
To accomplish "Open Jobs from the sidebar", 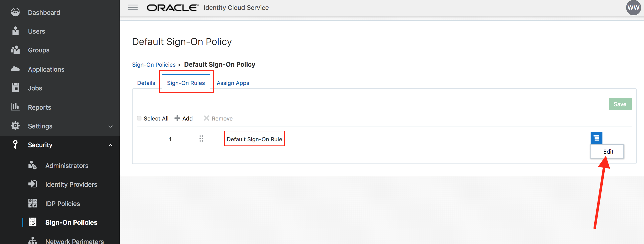I will [x=35, y=88].
